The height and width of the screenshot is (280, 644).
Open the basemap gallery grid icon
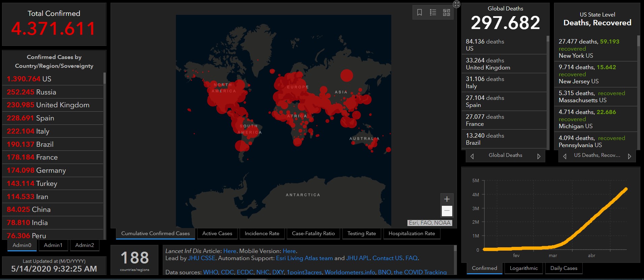[447, 12]
